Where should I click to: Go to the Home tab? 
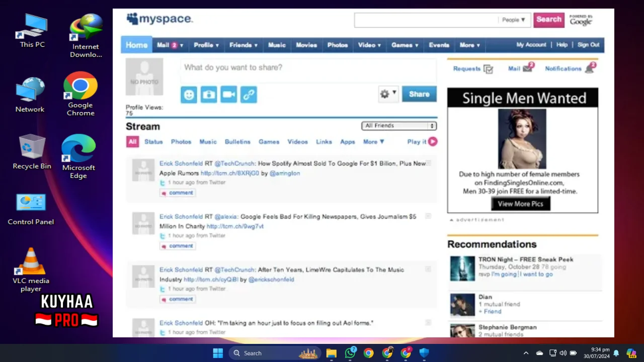(136, 45)
